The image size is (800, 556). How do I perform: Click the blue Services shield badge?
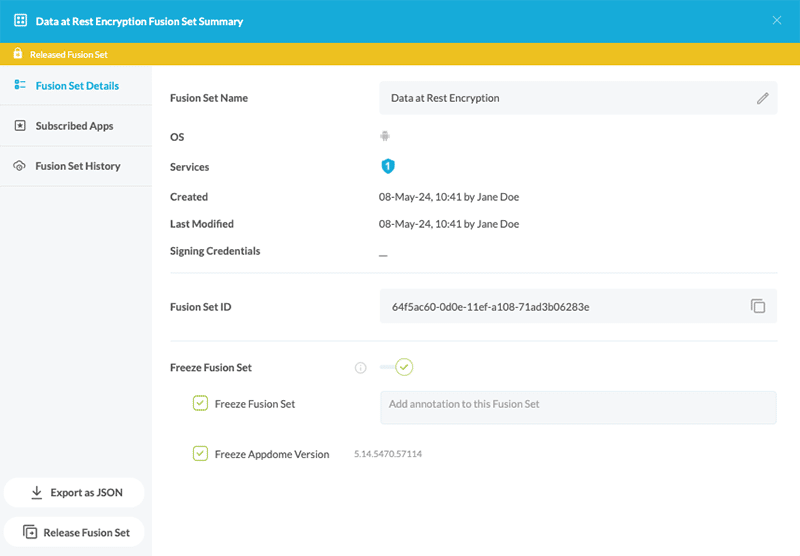pos(388,166)
